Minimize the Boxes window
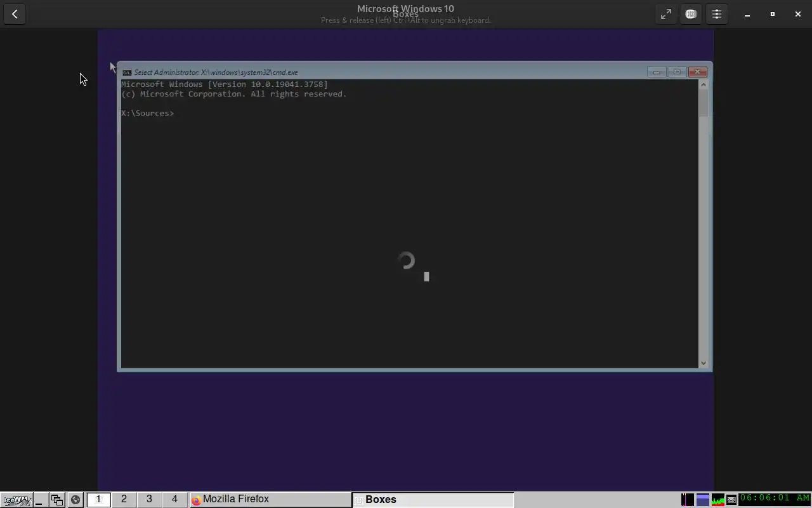 [x=747, y=14]
